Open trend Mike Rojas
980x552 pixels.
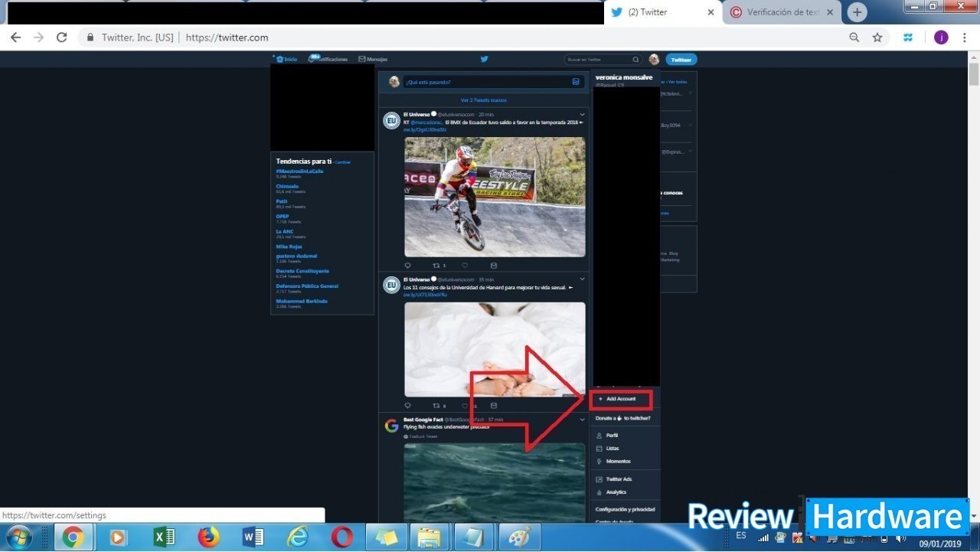pos(289,247)
